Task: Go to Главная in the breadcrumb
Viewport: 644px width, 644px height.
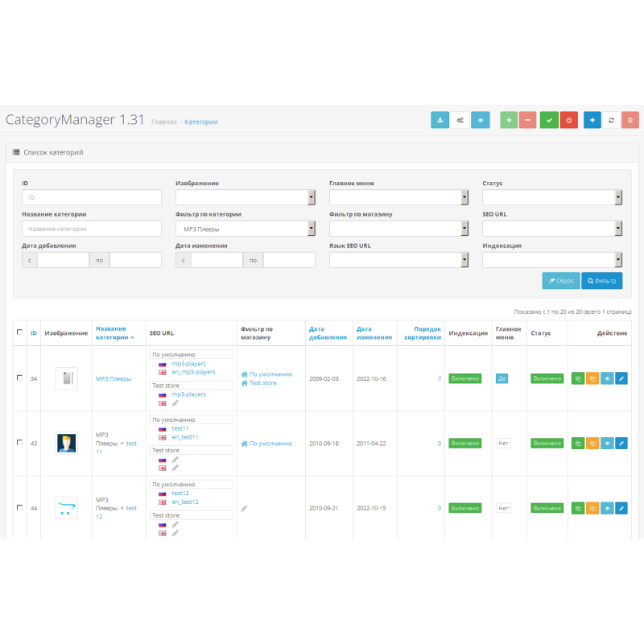Action: 163,122
